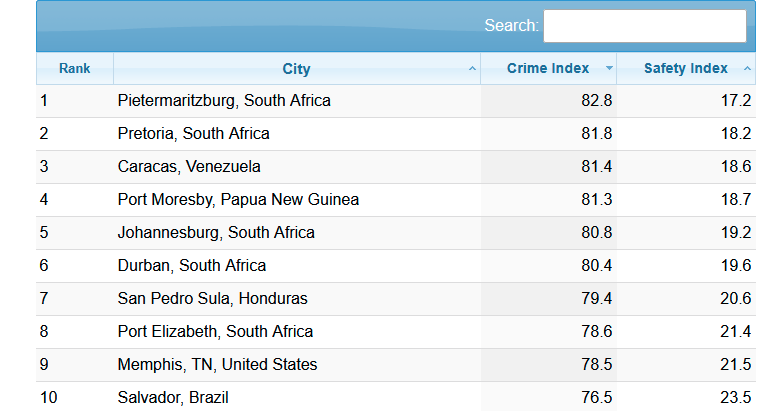Click the Search input field
The width and height of the screenshot is (773, 411).
pos(644,26)
